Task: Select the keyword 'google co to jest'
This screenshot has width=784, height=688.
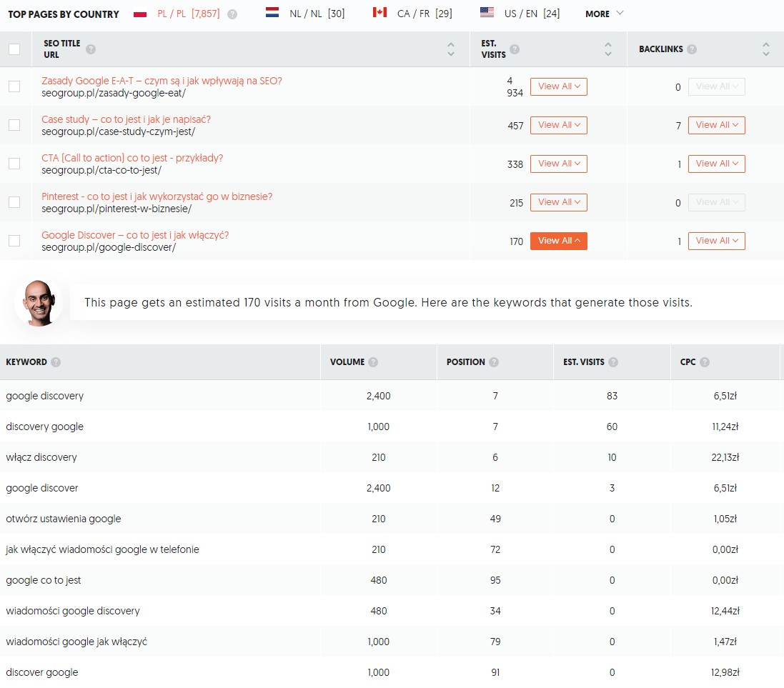Action: point(44,580)
